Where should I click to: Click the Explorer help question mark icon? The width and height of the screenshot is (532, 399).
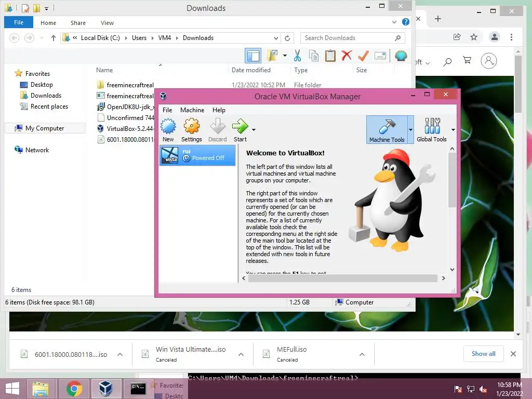(405, 22)
